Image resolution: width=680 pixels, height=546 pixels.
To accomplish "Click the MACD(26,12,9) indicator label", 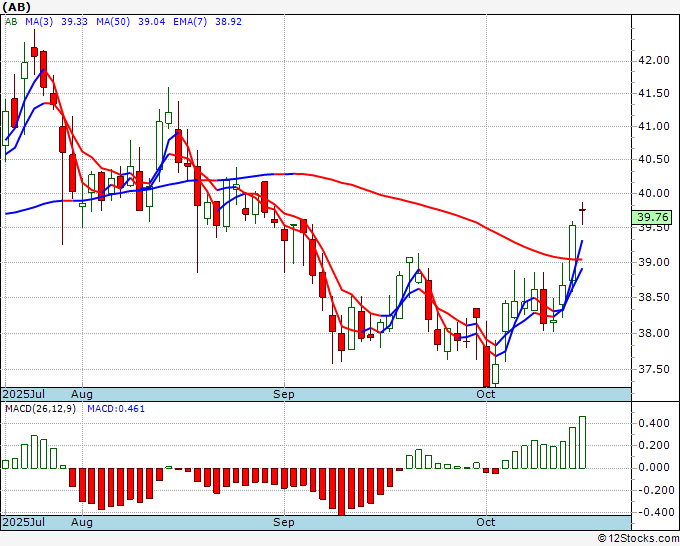I will (40, 409).
